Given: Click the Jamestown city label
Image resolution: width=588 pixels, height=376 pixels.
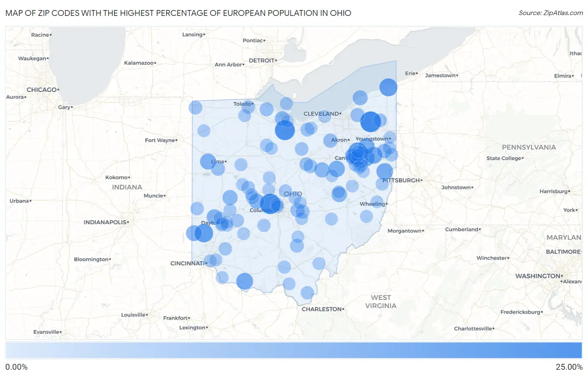Looking at the screenshot, I should pyautogui.click(x=440, y=75).
